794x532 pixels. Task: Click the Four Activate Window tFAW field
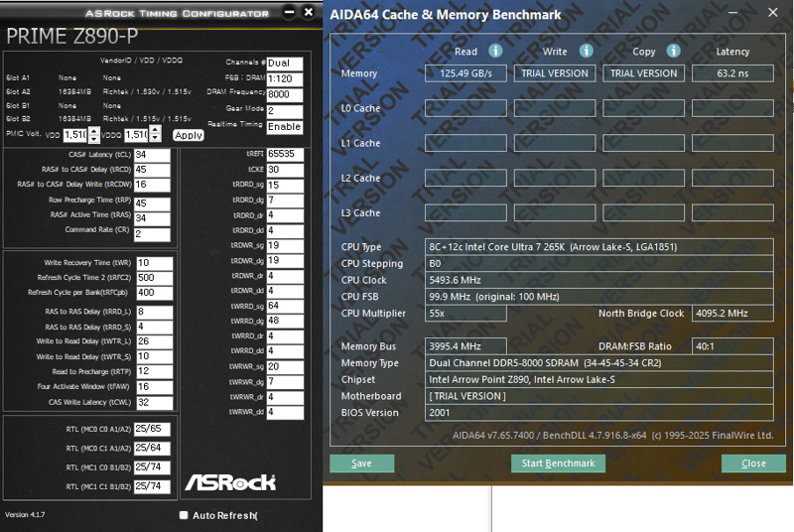point(155,387)
